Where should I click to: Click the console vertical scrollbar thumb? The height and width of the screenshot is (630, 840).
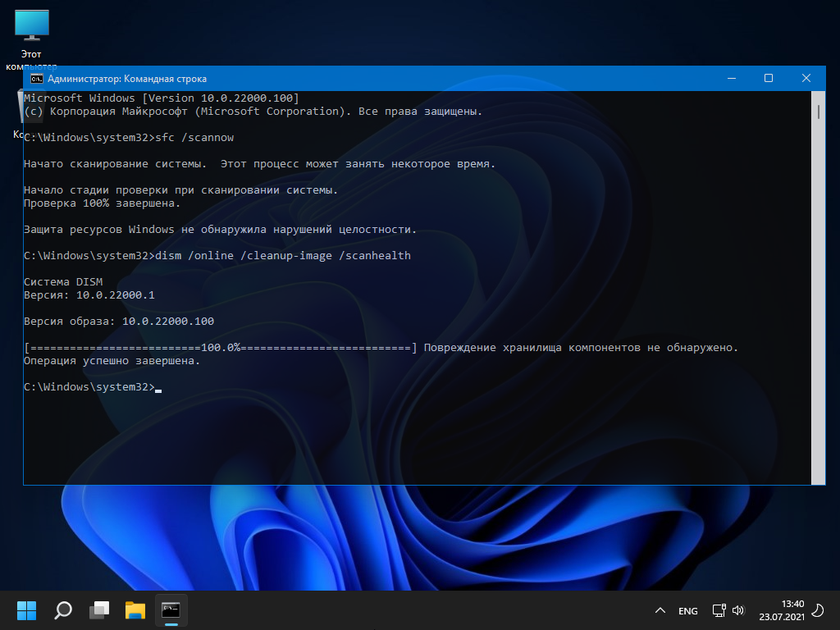pos(819,112)
